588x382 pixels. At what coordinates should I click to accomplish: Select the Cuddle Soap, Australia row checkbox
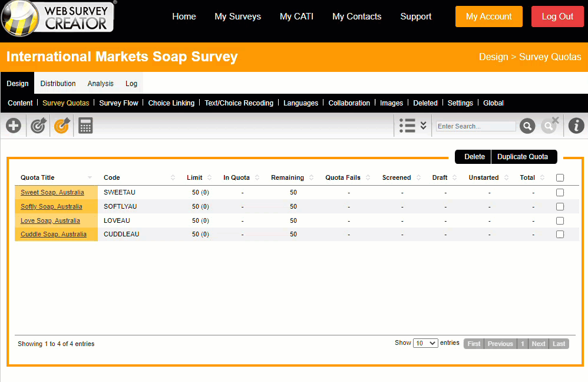pyautogui.click(x=560, y=234)
